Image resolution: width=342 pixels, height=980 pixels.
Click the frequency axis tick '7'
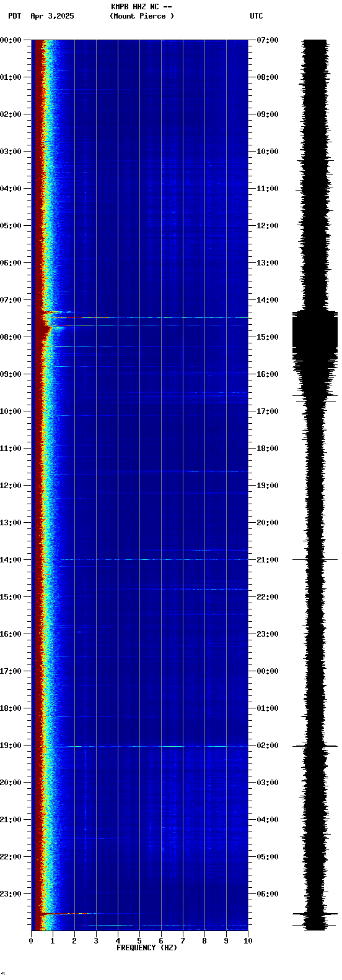183,941
